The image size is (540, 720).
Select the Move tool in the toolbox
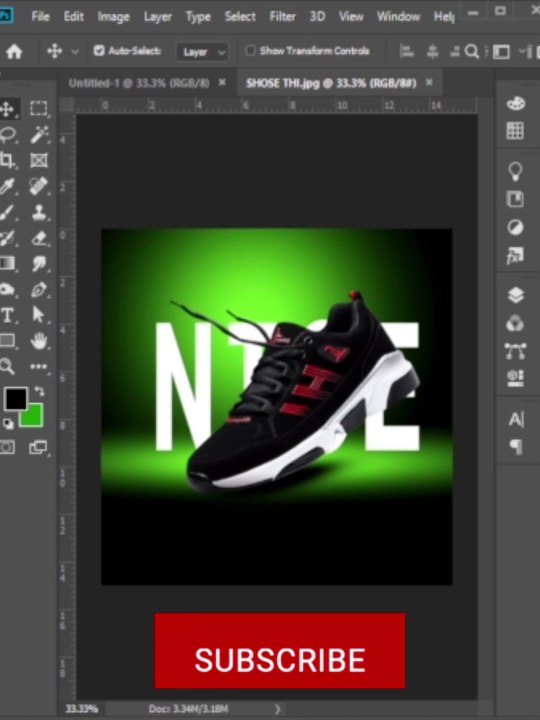pos(7,109)
